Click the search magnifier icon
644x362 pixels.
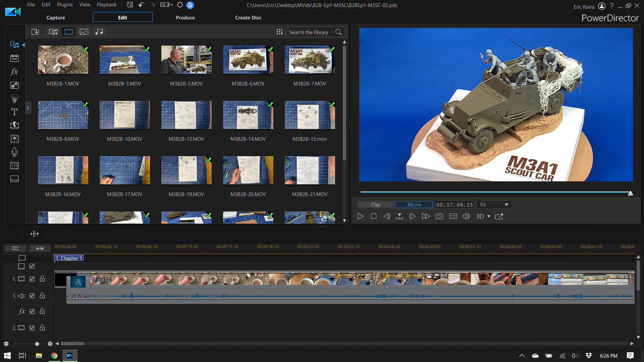click(339, 32)
